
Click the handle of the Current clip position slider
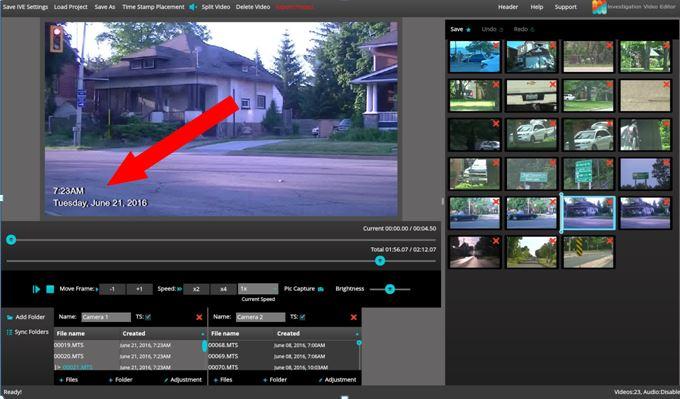click(x=11, y=239)
